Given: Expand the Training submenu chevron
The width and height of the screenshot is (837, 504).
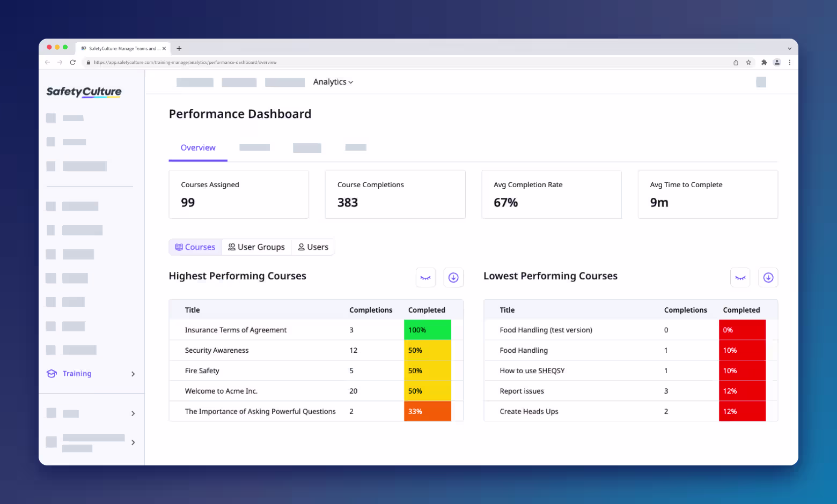Looking at the screenshot, I should click(133, 374).
